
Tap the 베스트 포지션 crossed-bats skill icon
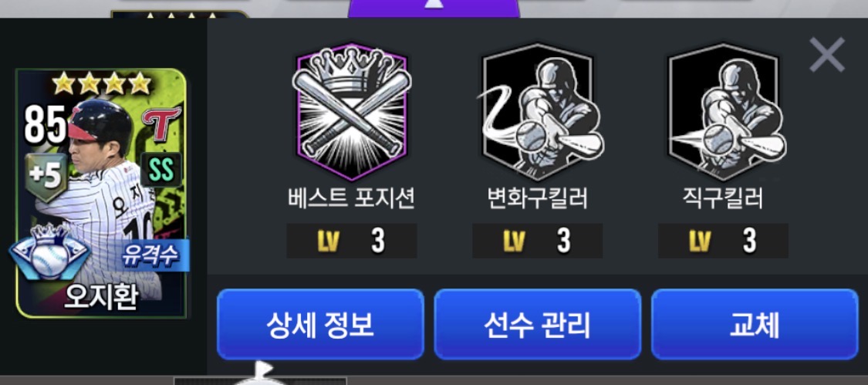point(352,111)
